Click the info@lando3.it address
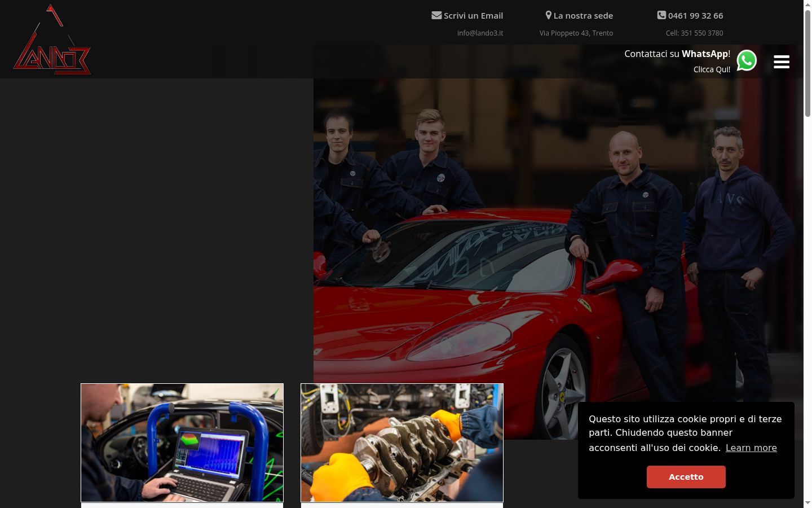The image size is (812, 508). [480, 33]
